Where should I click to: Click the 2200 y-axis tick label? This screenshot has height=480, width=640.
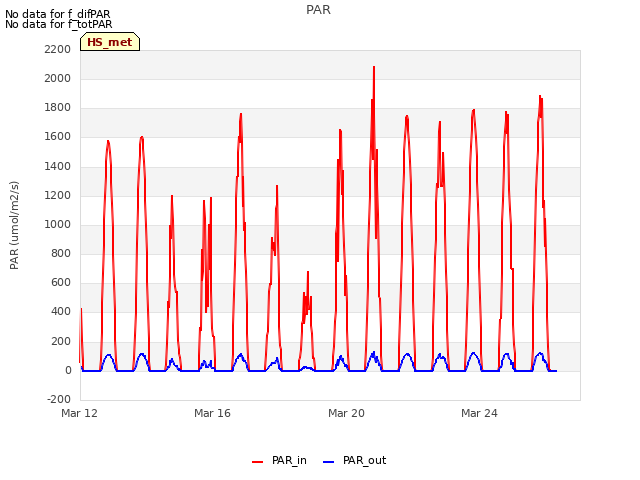pyautogui.click(x=58, y=49)
